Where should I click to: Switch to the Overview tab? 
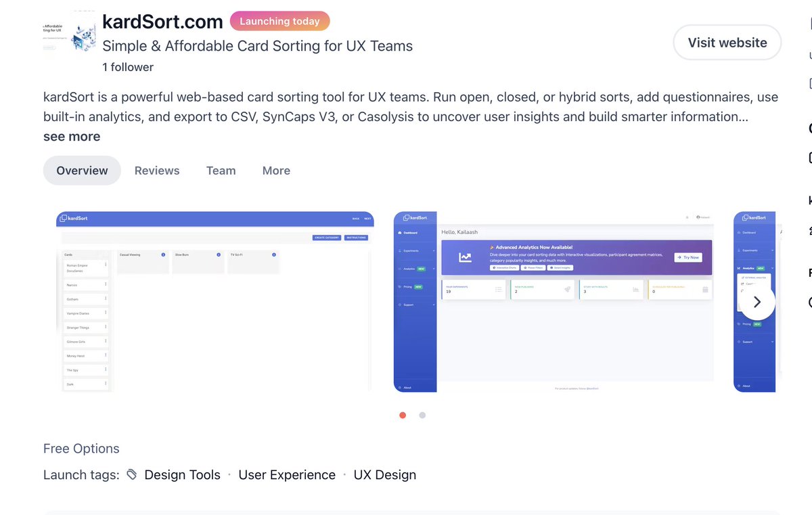tap(82, 171)
